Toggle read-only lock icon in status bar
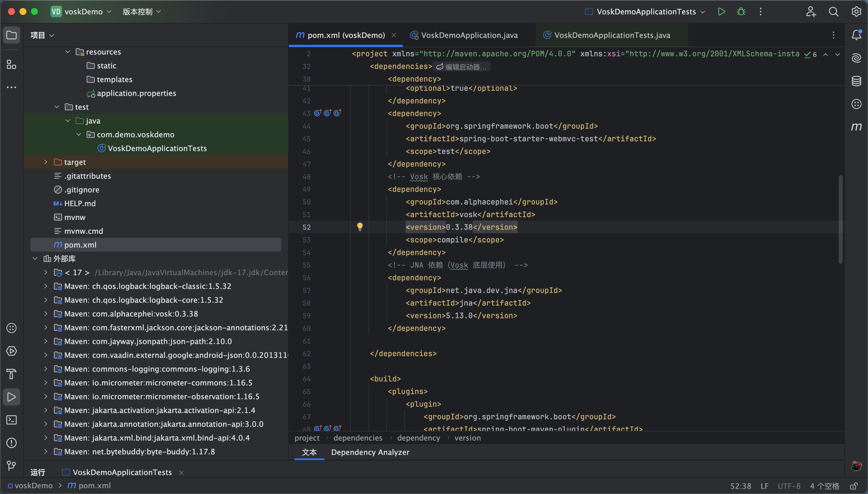Screen dimensions: 868x494 854,486
